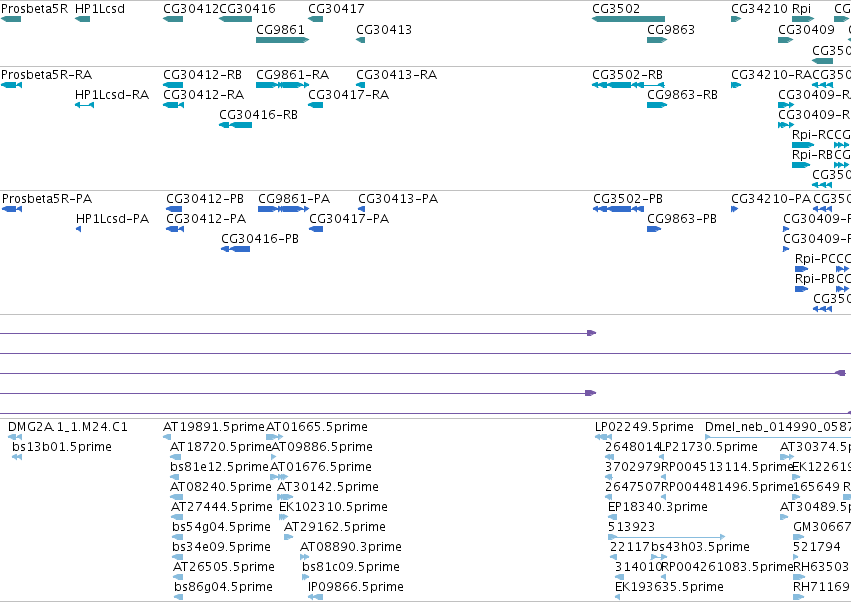Select the Rpi gene label
The image size is (851, 602).
point(802,9)
